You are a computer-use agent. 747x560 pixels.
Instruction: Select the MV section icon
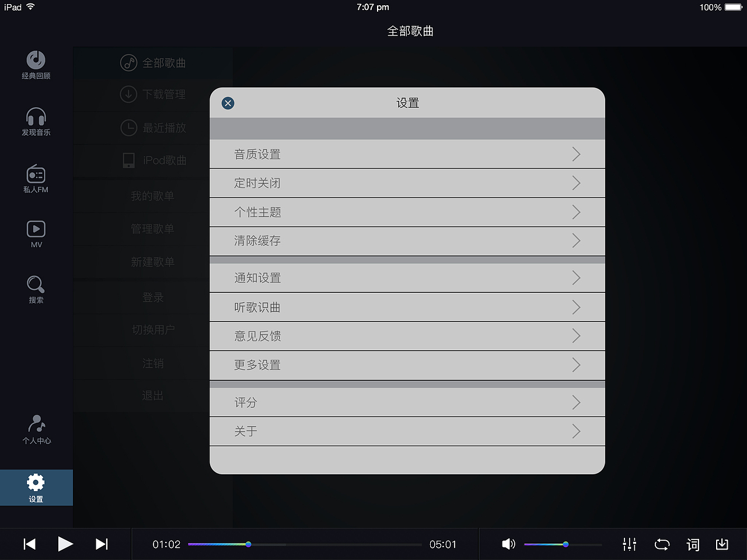[36, 233]
